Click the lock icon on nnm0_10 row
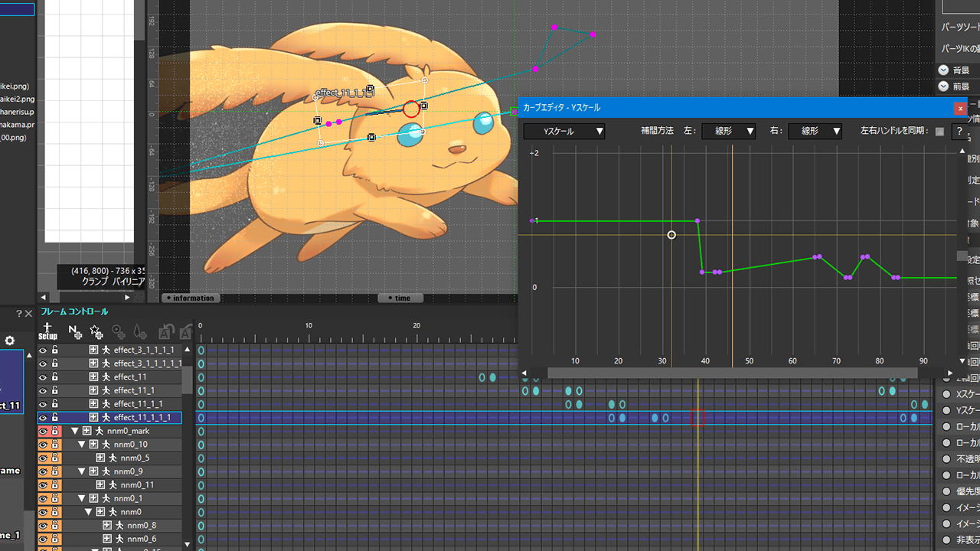The image size is (980, 551). (x=55, y=445)
